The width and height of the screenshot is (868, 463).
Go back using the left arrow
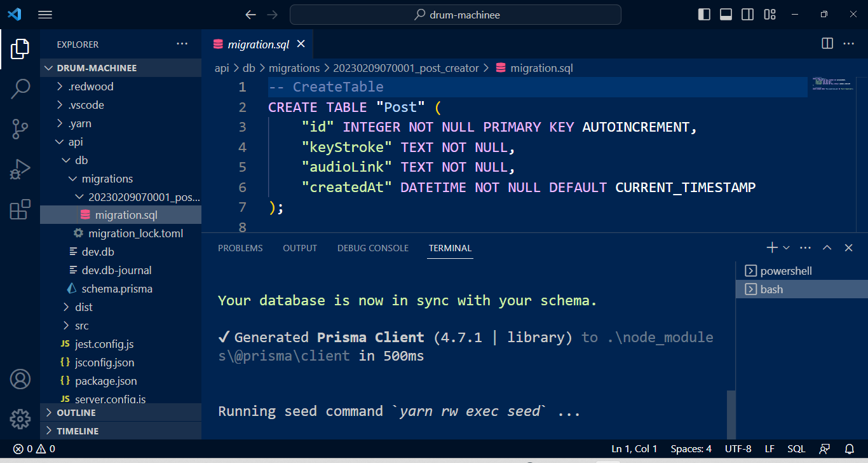251,15
